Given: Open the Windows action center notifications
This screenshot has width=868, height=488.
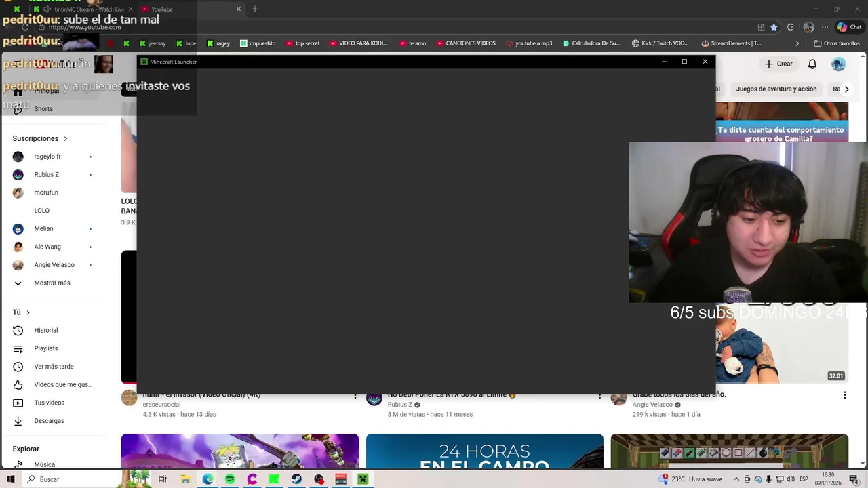Looking at the screenshot, I should (854, 479).
